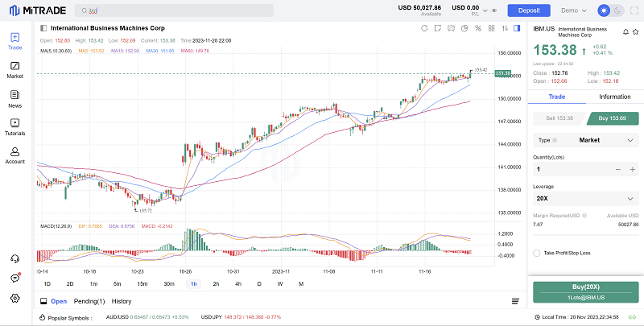Open the Leverage 20X dropdown
644x326 pixels.
click(585, 198)
